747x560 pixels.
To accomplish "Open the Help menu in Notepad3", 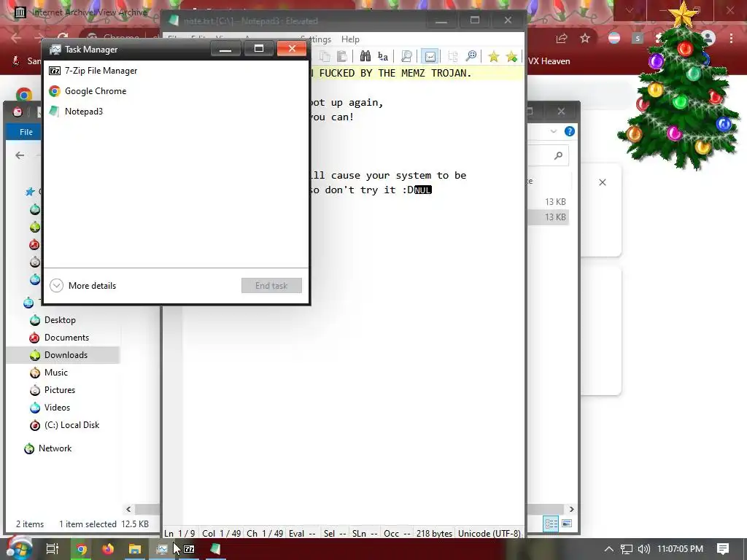I will pyautogui.click(x=350, y=39).
